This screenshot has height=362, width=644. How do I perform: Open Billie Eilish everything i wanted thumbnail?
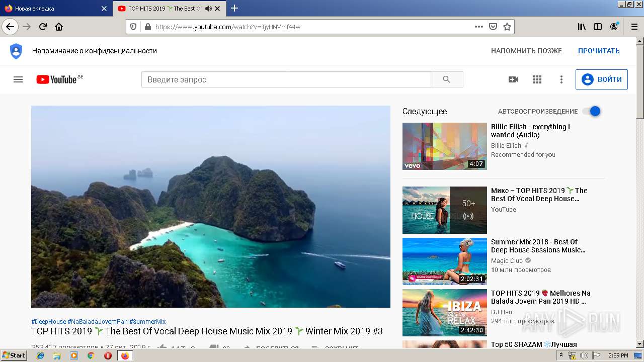(445, 146)
